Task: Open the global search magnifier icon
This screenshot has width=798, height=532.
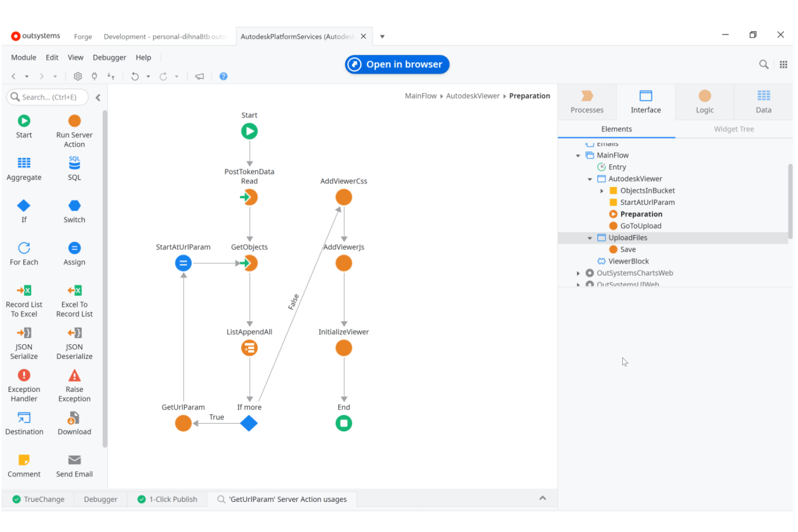Action: (x=763, y=64)
